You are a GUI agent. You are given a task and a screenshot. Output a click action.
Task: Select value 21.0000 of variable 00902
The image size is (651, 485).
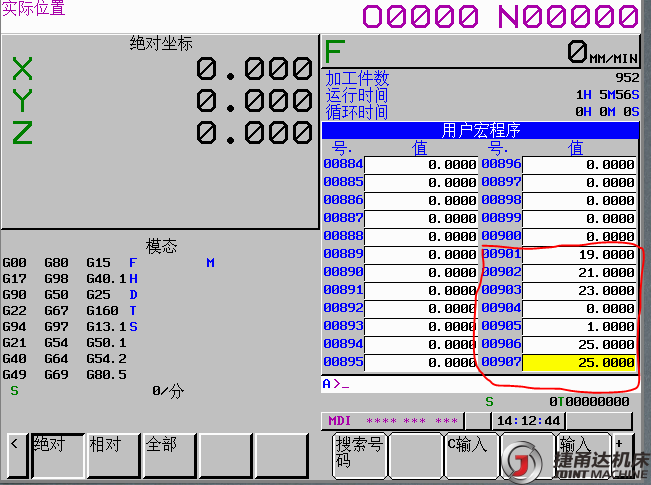[580, 272]
